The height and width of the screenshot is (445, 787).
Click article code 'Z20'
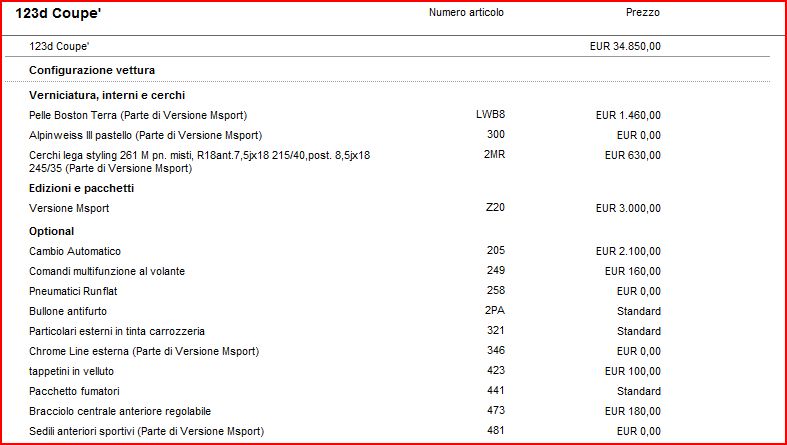495,207
